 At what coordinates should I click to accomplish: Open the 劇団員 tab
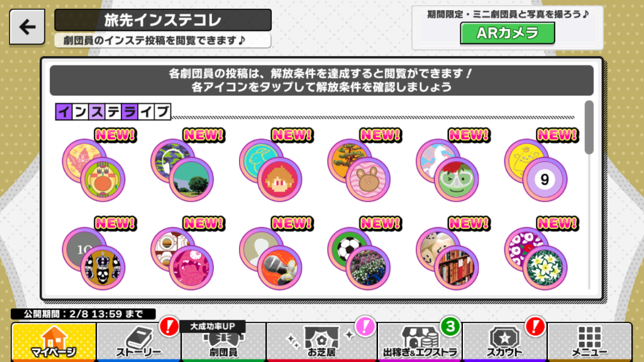(223, 342)
